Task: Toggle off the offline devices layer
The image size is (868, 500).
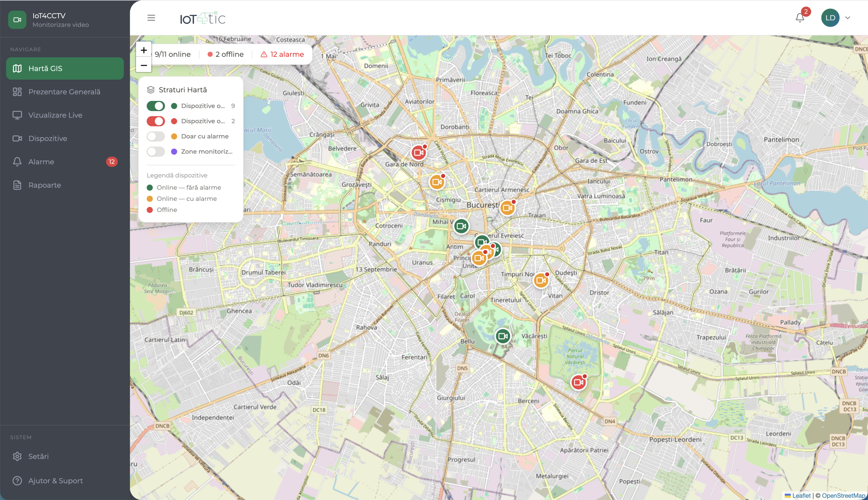Action: click(x=156, y=121)
